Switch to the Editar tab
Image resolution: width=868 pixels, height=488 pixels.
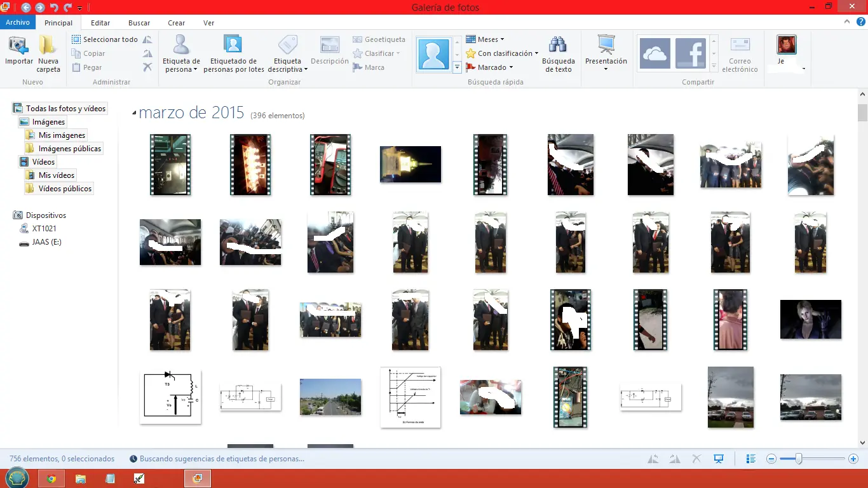tap(100, 23)
